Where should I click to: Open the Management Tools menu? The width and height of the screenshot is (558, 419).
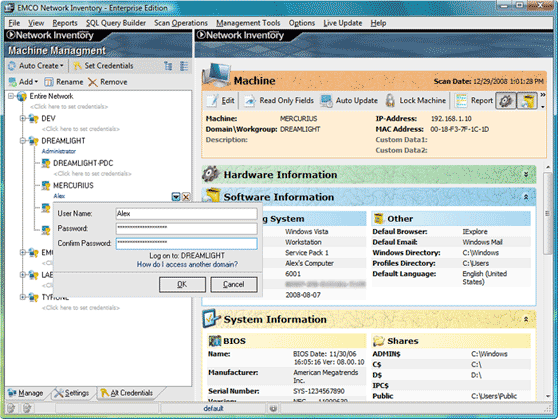click(x=248, y=23)
